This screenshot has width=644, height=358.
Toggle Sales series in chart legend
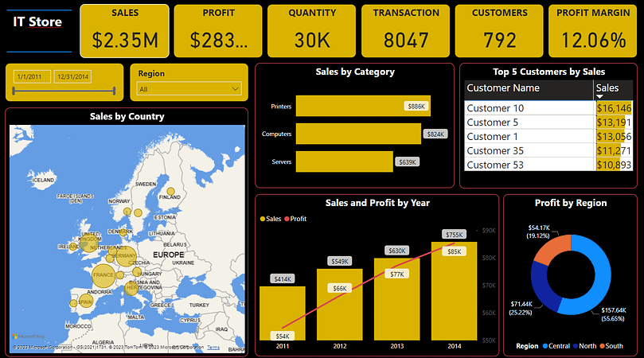point(270,218)
